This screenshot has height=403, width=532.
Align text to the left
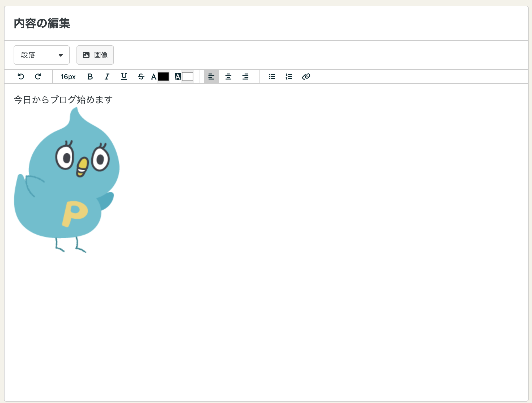point(211,77)
